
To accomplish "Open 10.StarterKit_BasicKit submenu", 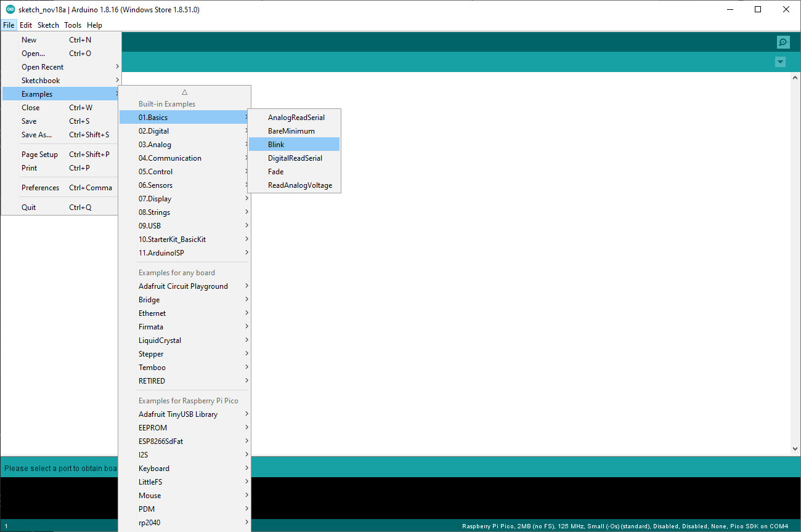I will pyautogui.click(x=184, y=239).
